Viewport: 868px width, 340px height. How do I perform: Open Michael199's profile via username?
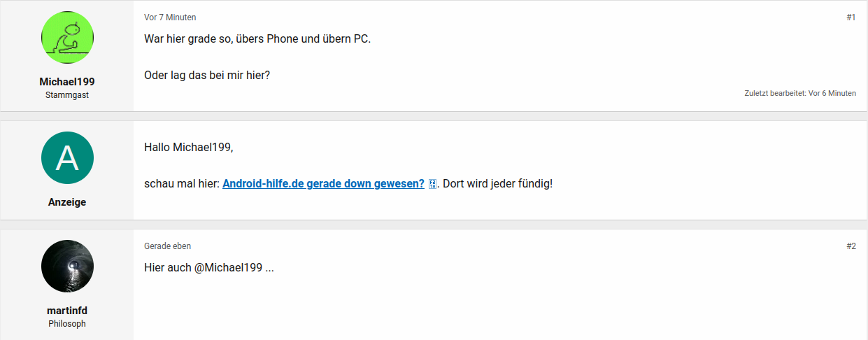click(x=67, y=81)
